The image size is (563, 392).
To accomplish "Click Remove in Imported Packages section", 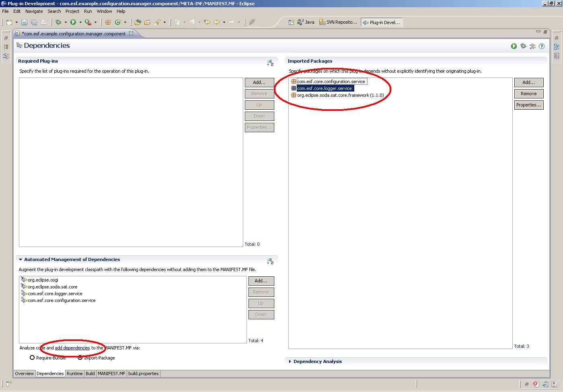I will tap(529, 94).
